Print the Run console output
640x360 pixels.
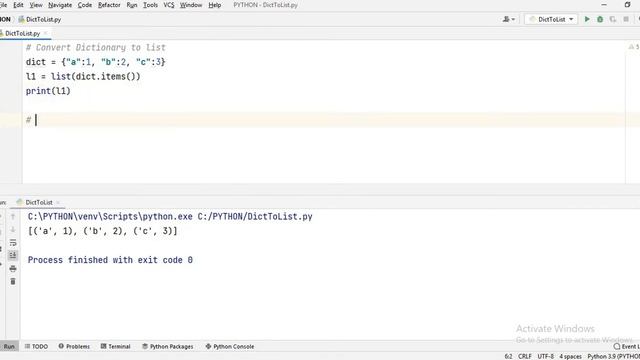[13, 269]
